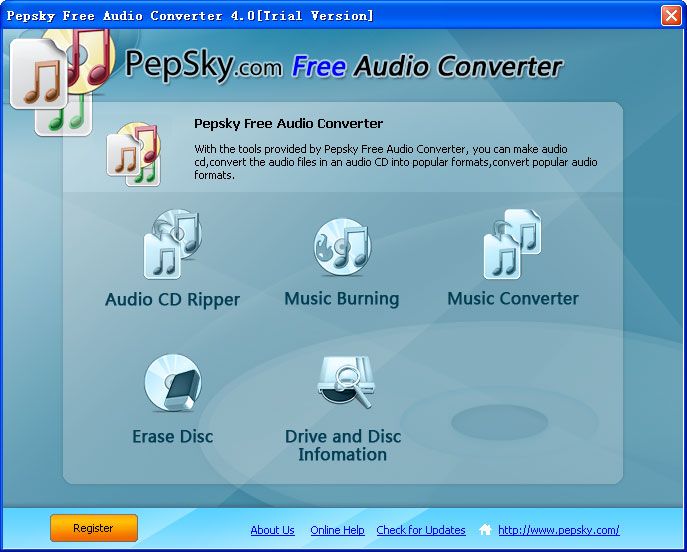Click the 'Pepsky Free Audio Converter' bold heading

[288, 124]
